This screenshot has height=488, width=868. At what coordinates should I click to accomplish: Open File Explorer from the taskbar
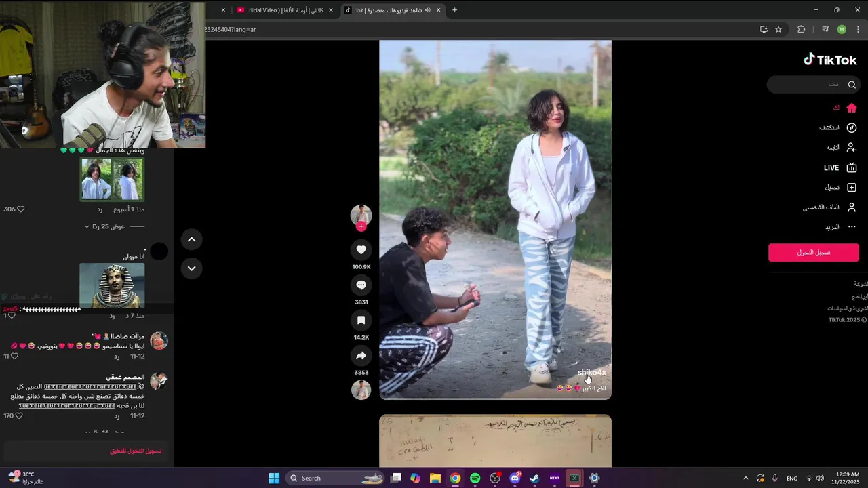(435, 478)
